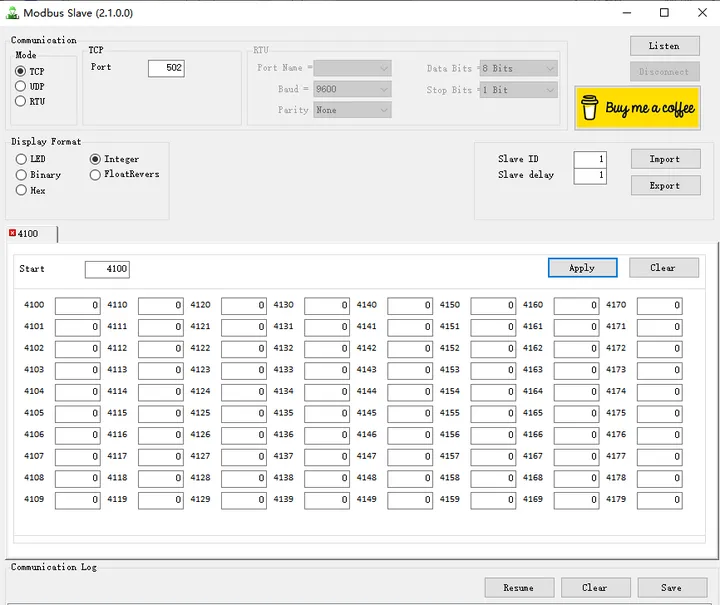Click the value field for register 4114

click(x=161, y=392)
